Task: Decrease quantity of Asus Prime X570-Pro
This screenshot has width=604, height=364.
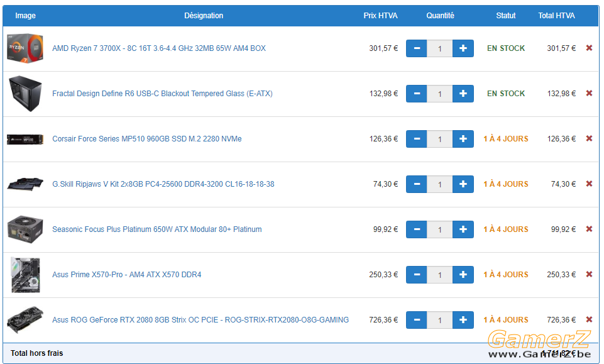Action: (417, 275)
